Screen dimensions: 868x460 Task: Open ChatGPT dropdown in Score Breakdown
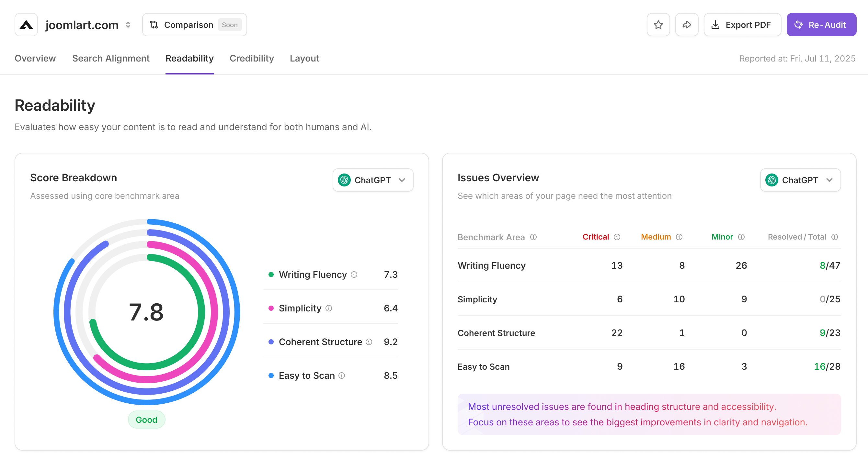coord(373,180)
